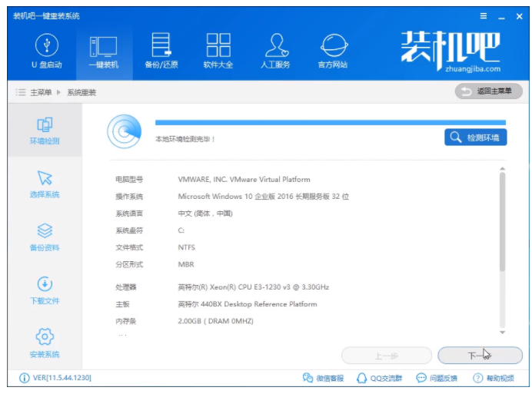Click the 装机吧 zhuangjiba.com logo
This screenshot has width=532, height=394.
click(x=451, y=51)
